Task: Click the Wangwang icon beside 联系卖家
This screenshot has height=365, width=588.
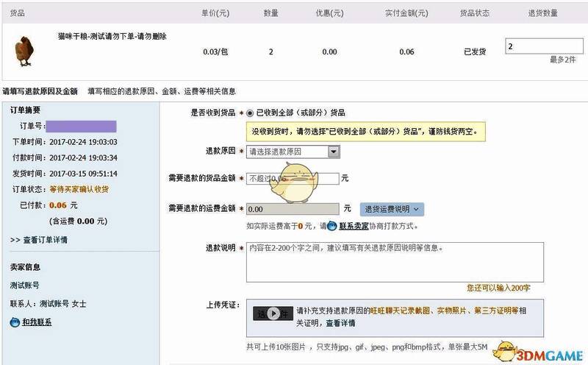Action: [332, 226]
